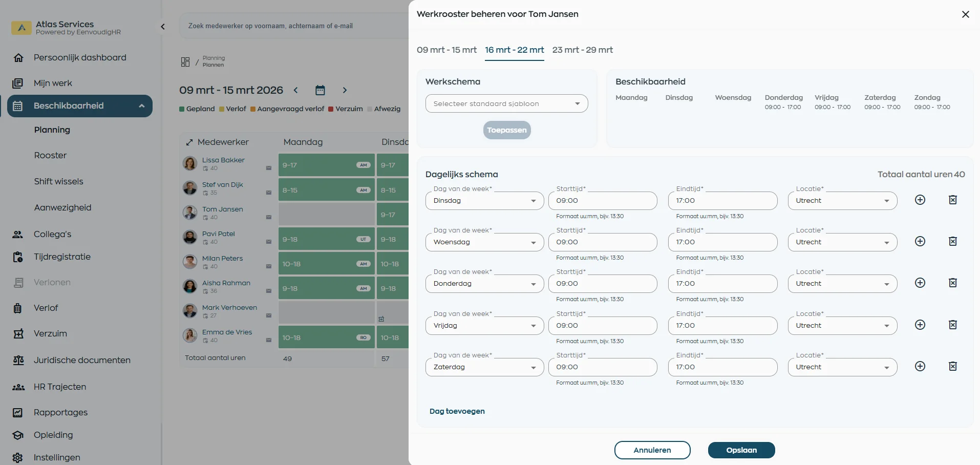Image resolution: width=980 pixels, height=465 pixels.
Task: Add another entry after the Dinsdag row
Action: [x=920, y=200]
